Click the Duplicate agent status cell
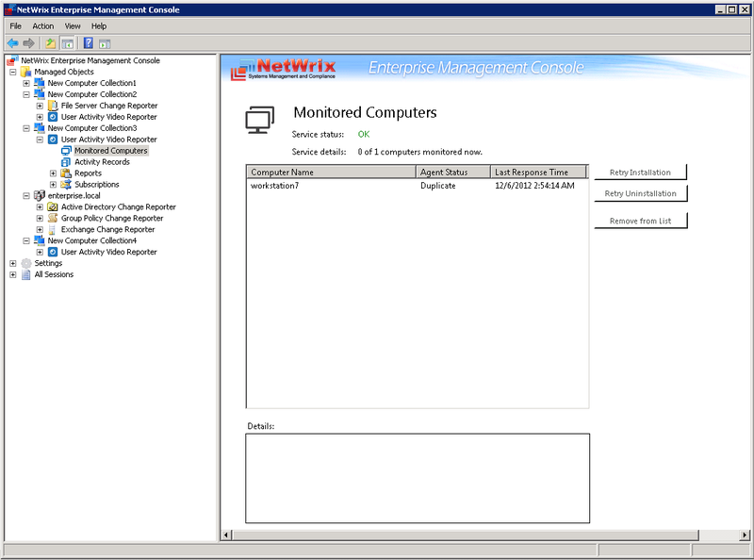This screenshot has height=560, width=754. (x=437, y=186)
